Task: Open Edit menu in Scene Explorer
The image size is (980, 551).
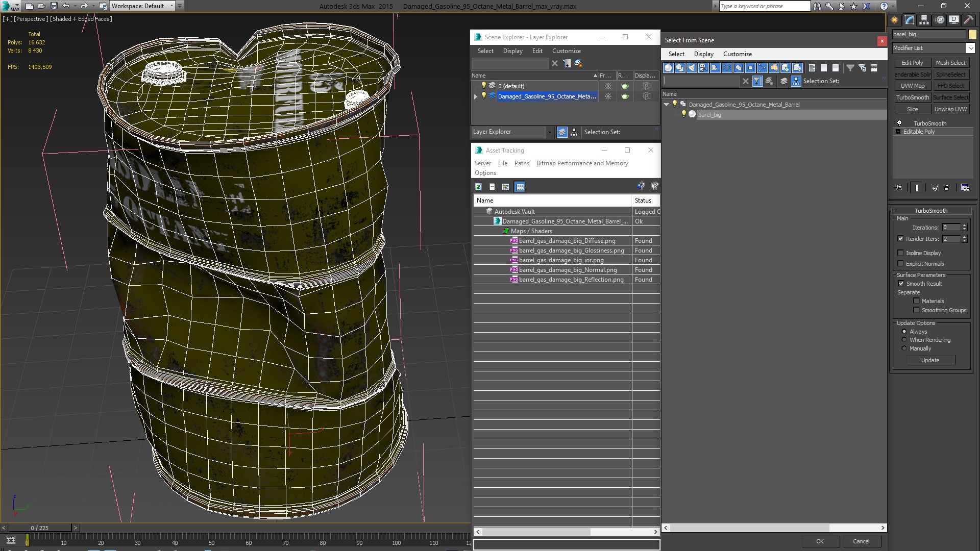Action: [537, 51]
